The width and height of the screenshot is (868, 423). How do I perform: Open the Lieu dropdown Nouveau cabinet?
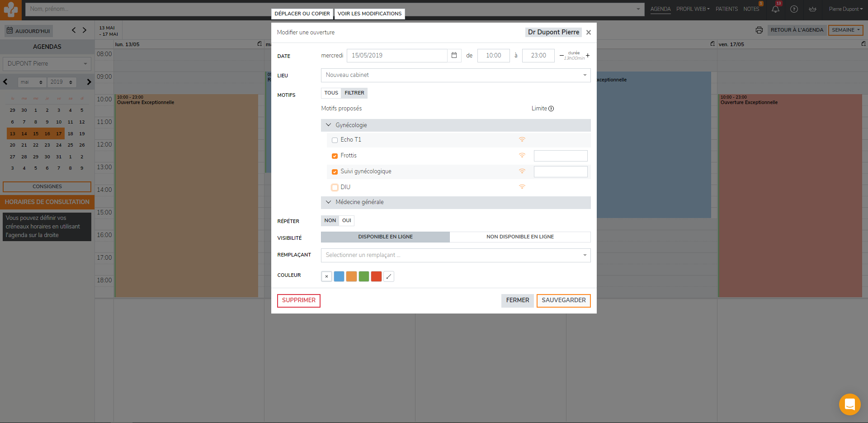tap(455, 75)
